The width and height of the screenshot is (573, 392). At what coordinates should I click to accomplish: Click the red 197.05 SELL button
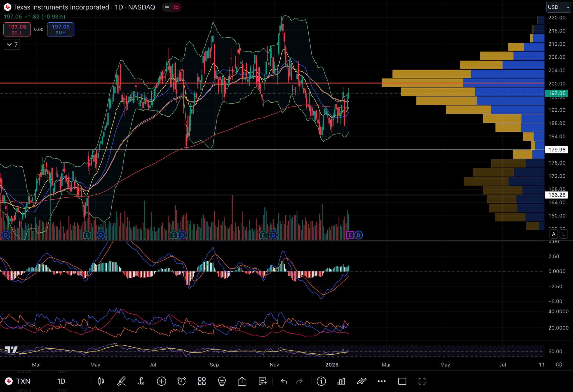click(x=17, y=29)
